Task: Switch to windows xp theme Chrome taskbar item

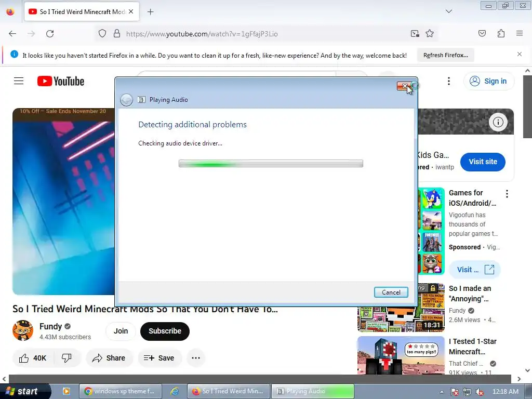Action: [x=121, y=391]
